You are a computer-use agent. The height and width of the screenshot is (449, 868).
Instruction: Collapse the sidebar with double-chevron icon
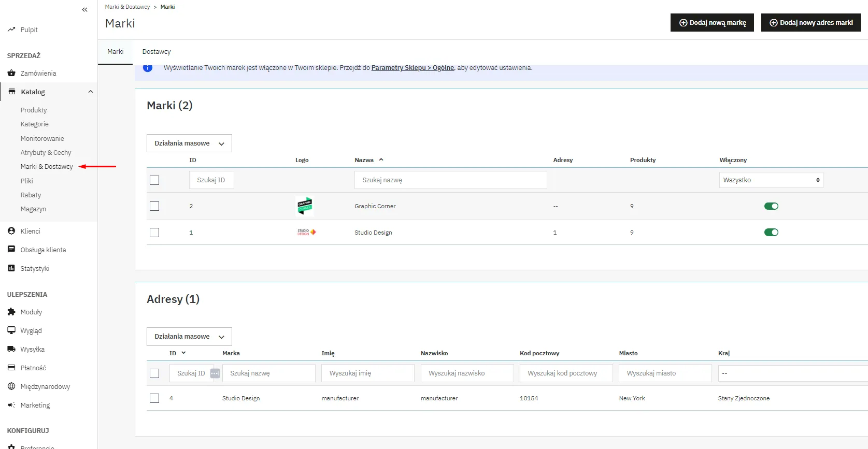(x=85, y=9)
